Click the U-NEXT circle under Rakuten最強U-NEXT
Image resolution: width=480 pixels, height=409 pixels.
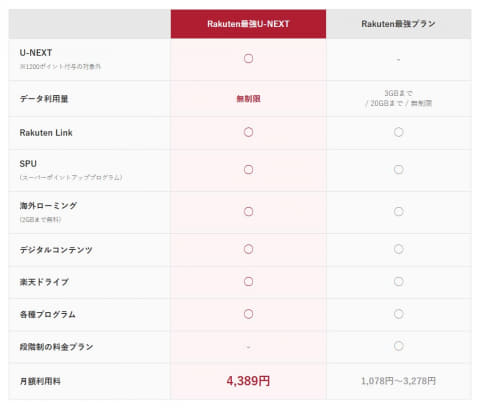pyautogui.click(x=248, y=58)
